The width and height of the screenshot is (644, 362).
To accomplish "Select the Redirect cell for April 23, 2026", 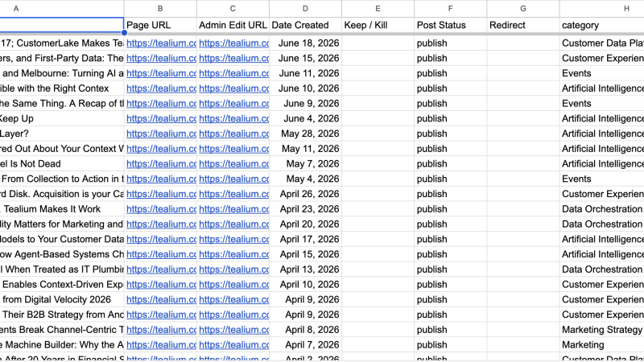I will pos(522,209).
